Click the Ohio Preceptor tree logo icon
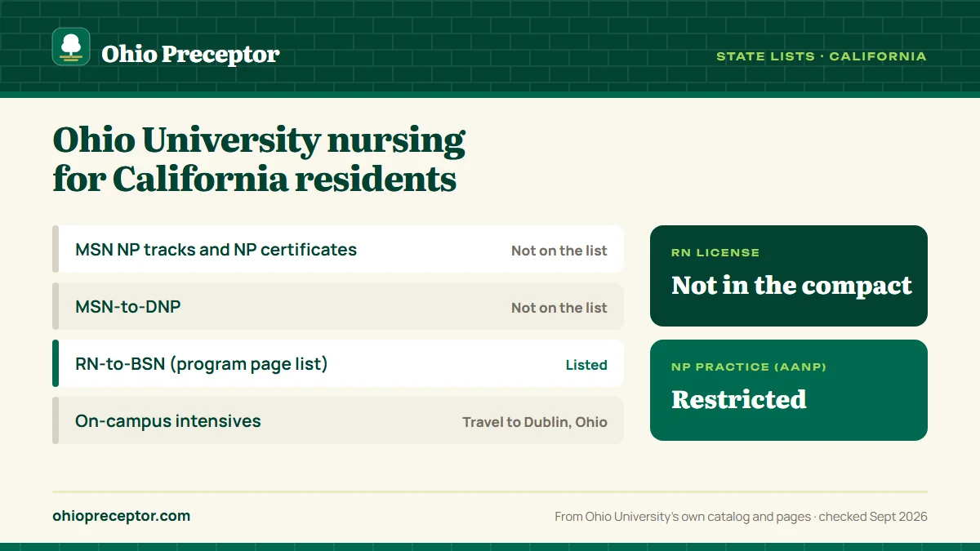 tap(71, 47)
